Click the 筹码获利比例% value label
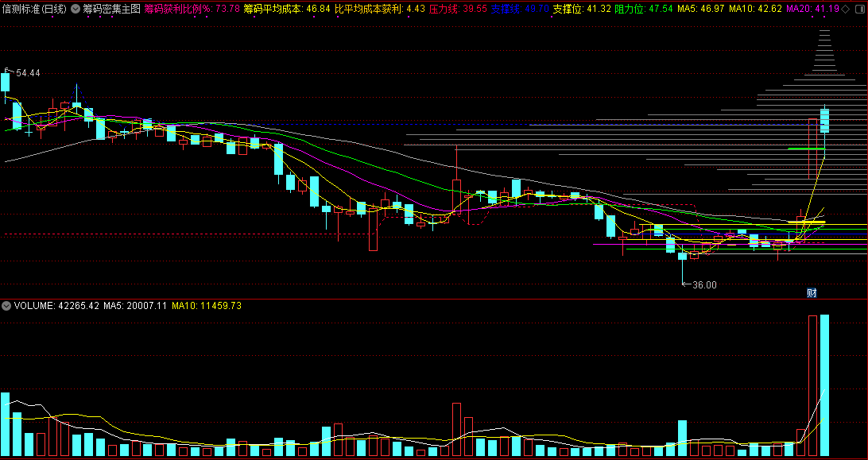Image resolution: width=868 pixels, height=460 pixels. [x=192, y=9]
